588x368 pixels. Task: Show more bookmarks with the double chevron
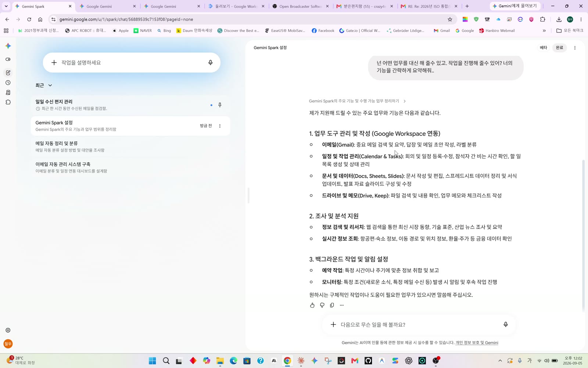[544, 31]
